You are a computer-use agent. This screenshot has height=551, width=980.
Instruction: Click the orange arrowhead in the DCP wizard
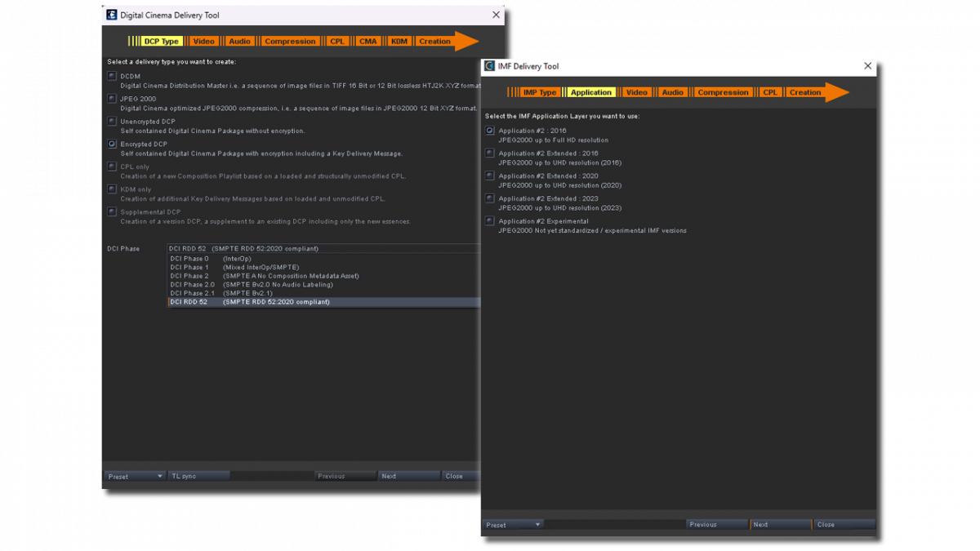pyautogui.click(x=466, y=41)
